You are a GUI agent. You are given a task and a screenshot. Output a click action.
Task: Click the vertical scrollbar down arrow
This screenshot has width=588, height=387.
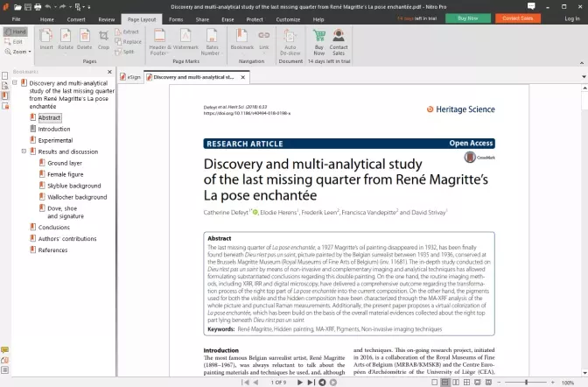tap(584, 373)
